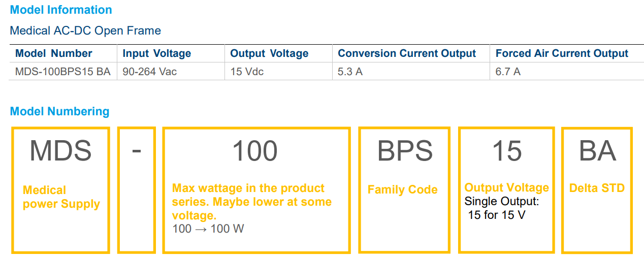The height and width of the screenshot is (257, 644).
Task: Click the Model Information heading
Action: click(61, 10)
